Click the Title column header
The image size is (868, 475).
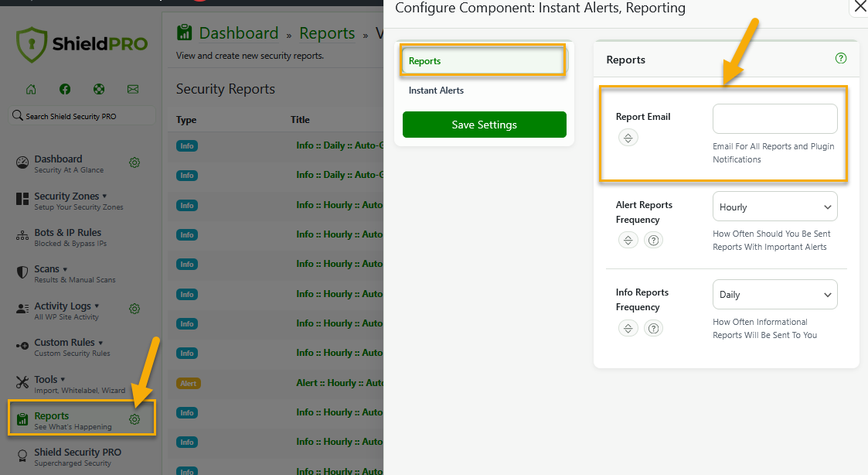pyautogui.click(x=300, y=120)
